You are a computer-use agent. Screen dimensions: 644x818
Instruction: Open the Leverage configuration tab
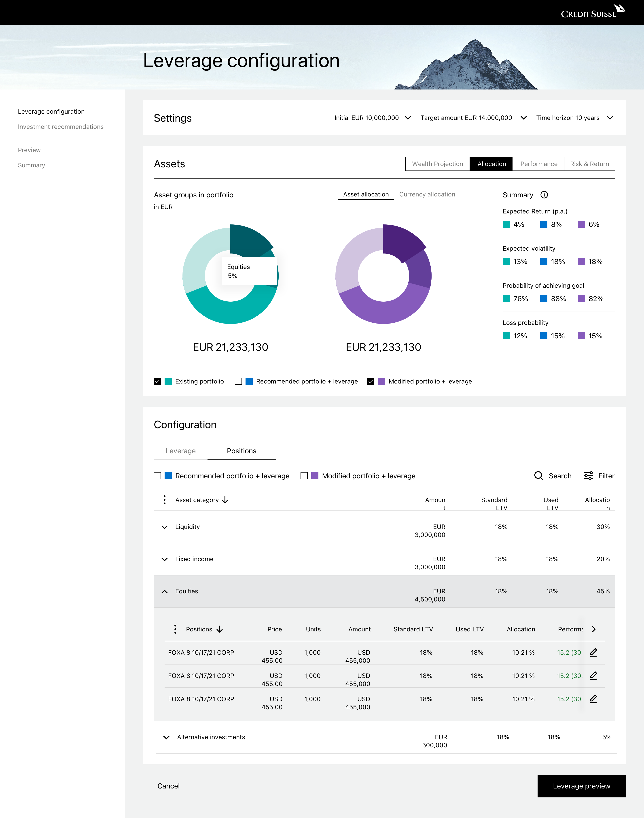(181, 451)
